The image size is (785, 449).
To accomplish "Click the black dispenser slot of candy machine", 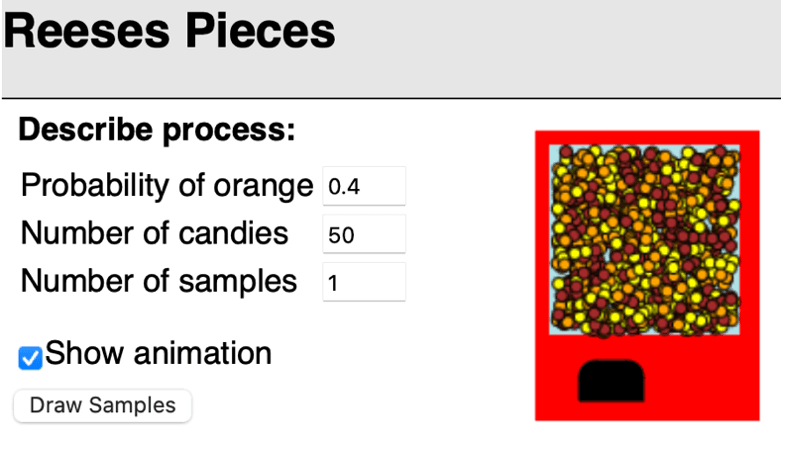I will (x=611, y=381).
